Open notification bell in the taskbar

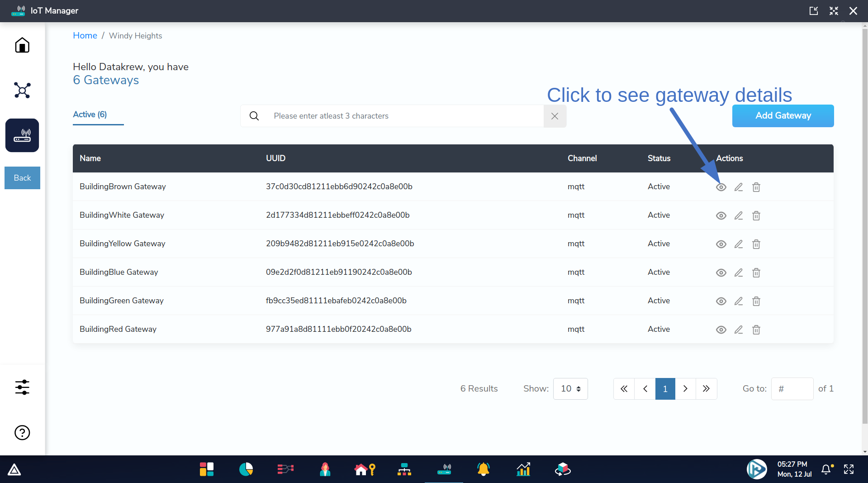coord(826,469)
